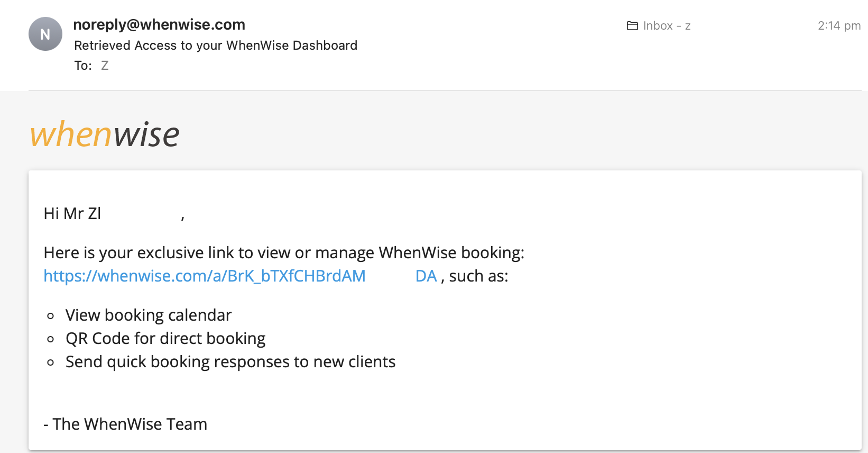This screenshot has width=868, height=453.
Task: Click recipient Z in the To field
Action: [x=105, y=66]
